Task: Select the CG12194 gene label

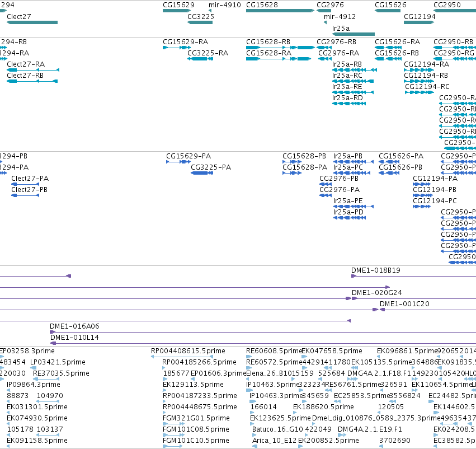Action: tap(420, 16)
